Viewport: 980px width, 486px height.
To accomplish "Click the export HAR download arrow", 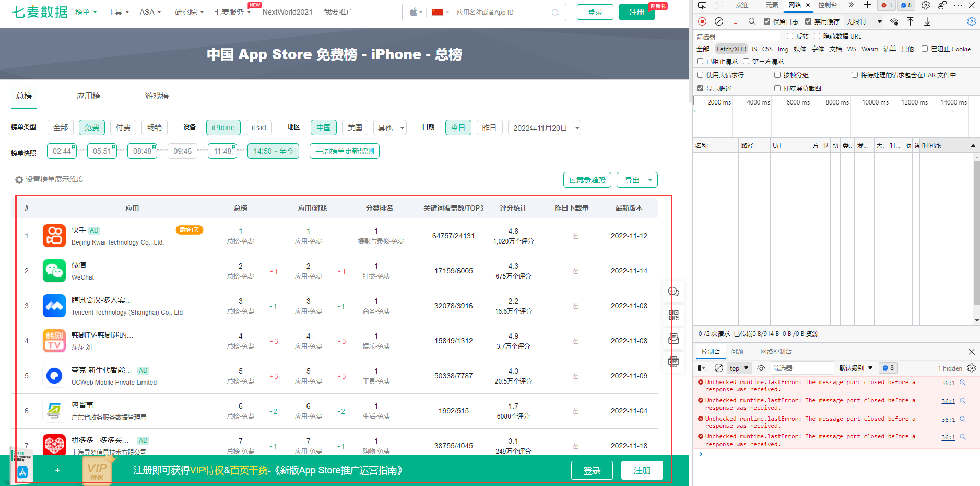I will pyautogui.click(x=927, y=21).
